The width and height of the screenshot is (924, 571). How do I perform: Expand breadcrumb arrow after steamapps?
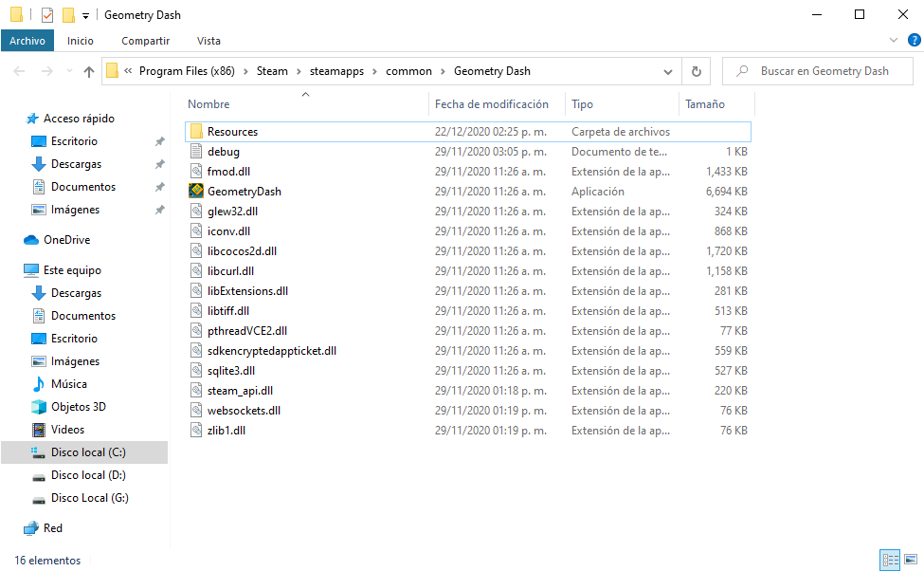[x=374, y=71]
